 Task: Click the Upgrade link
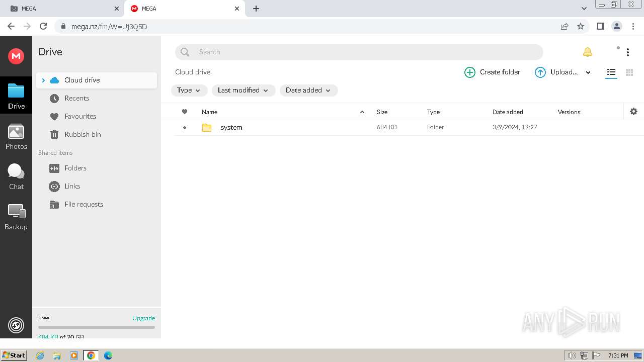143,318
